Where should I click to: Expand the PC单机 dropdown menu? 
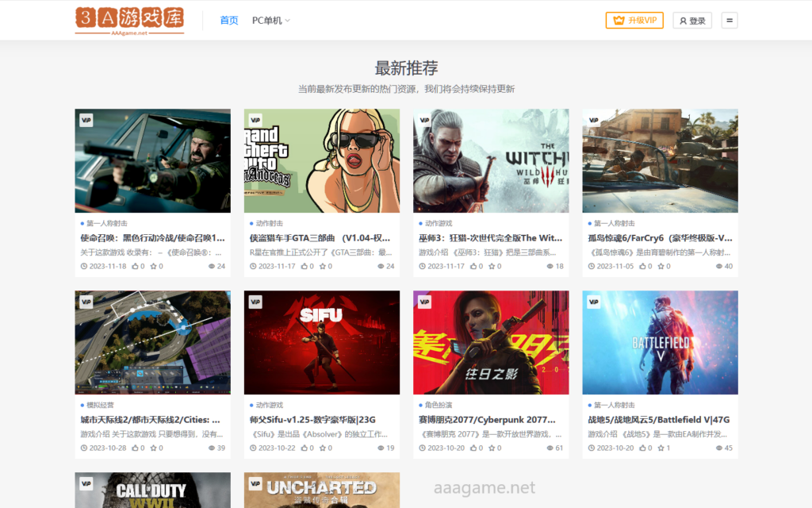[271, 20]
